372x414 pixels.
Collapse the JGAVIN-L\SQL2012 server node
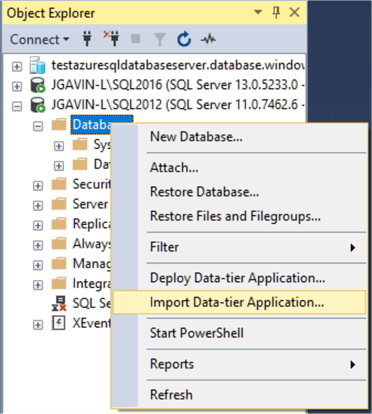pos(17,107)
